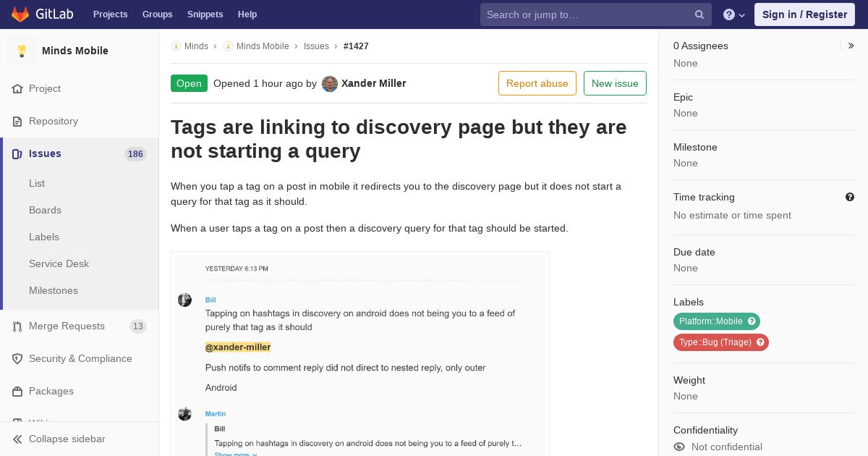868x456 pixels.
Task: Click the Report abuse button
Action: click(x=537, y=83)
